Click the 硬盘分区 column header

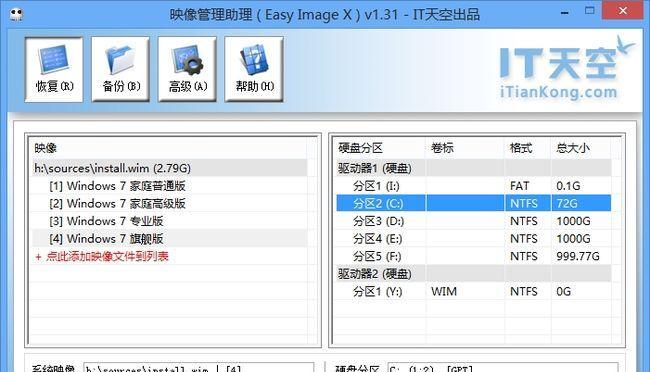click(381, 148)
